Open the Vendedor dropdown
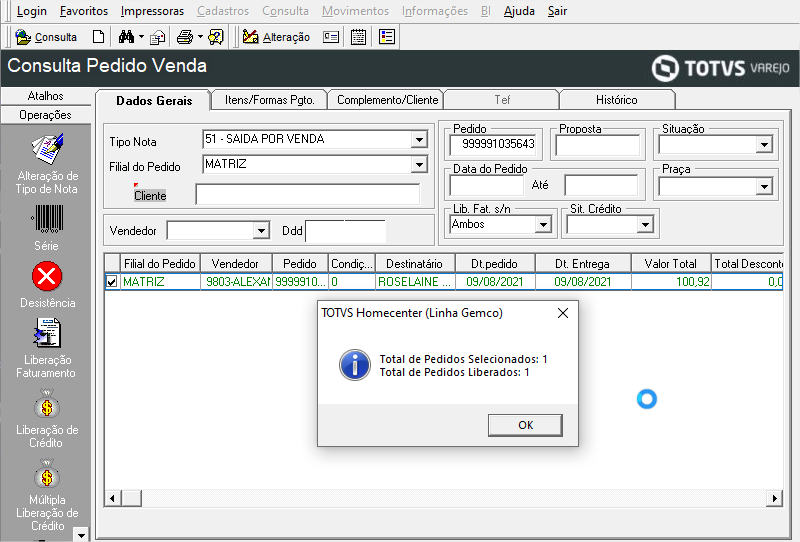Viewport: 800px width, 542px height. [261, 231]
